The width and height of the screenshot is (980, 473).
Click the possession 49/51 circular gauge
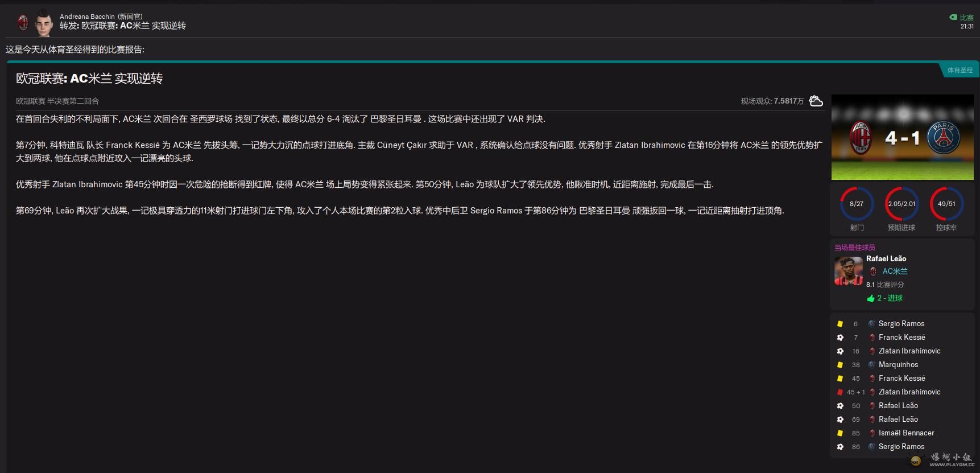click(946, 204)
